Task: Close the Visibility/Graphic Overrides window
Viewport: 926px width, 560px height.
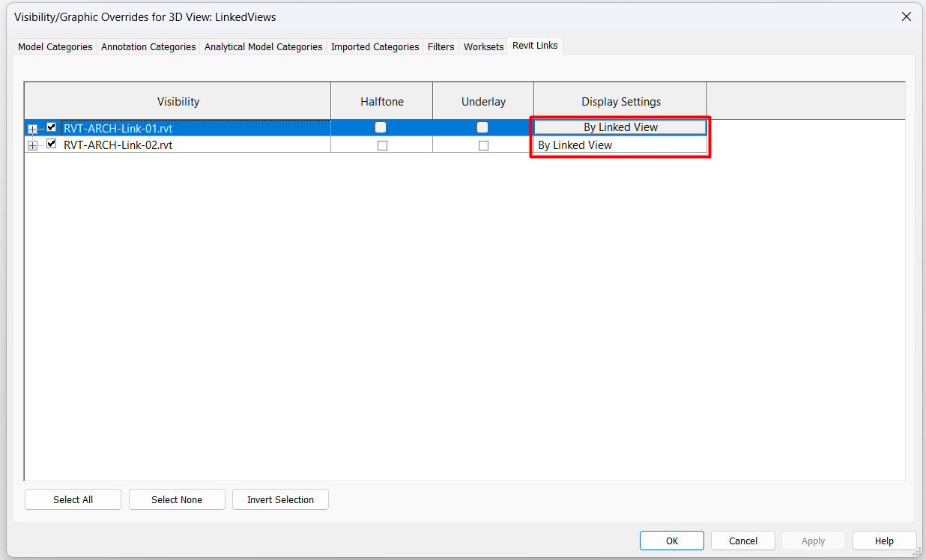Action: 907,16
